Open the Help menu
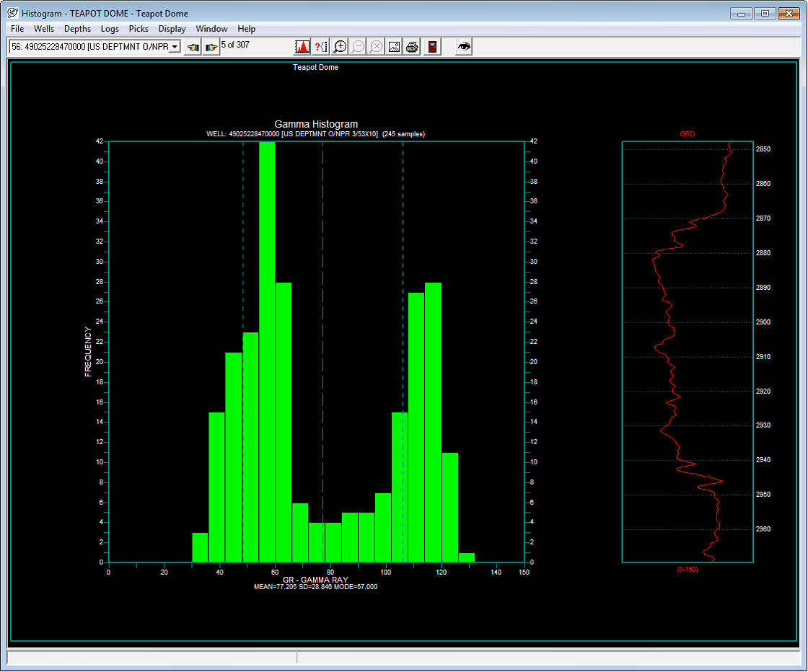Viewport: 808px width, 672px height. (247, 29)
